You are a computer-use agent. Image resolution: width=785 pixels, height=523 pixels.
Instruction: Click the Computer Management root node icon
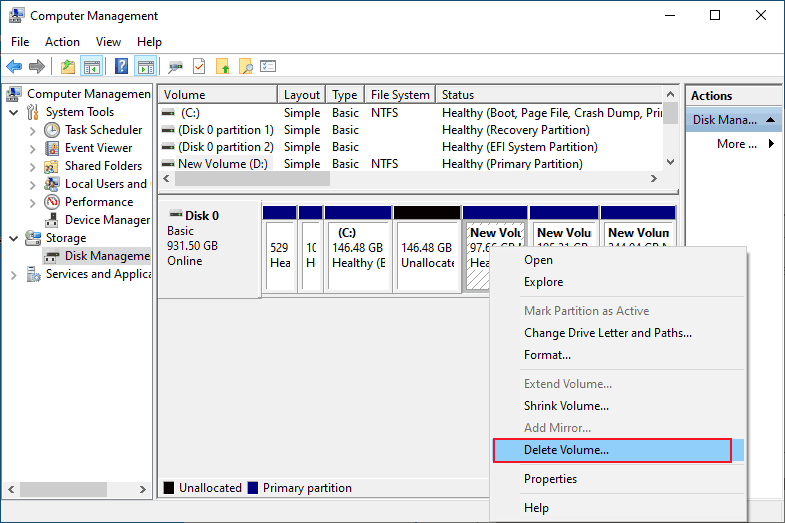click(x=14, y=94)
